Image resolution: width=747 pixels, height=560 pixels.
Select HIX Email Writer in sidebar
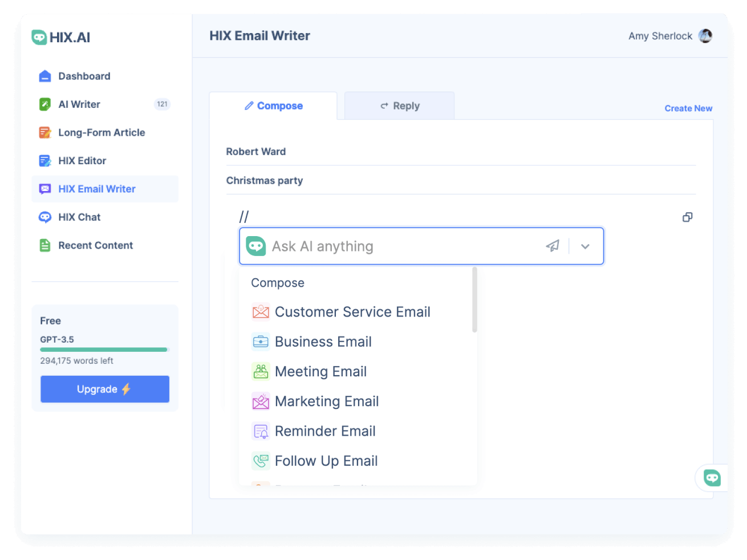pos(105,189)
